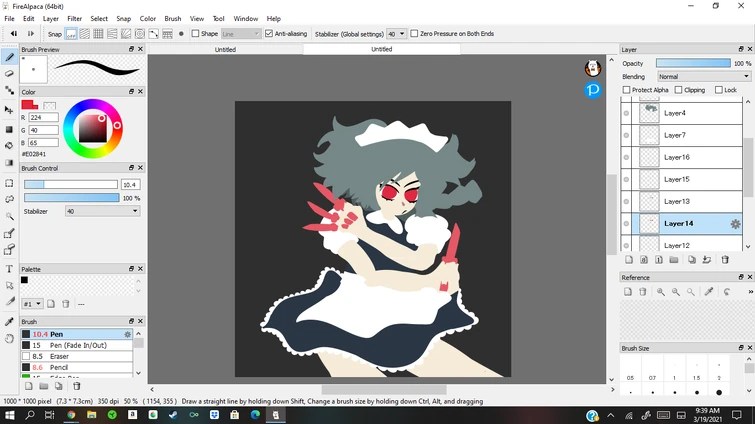Adjust the layer Opacity slider

(x=693, y=63)
